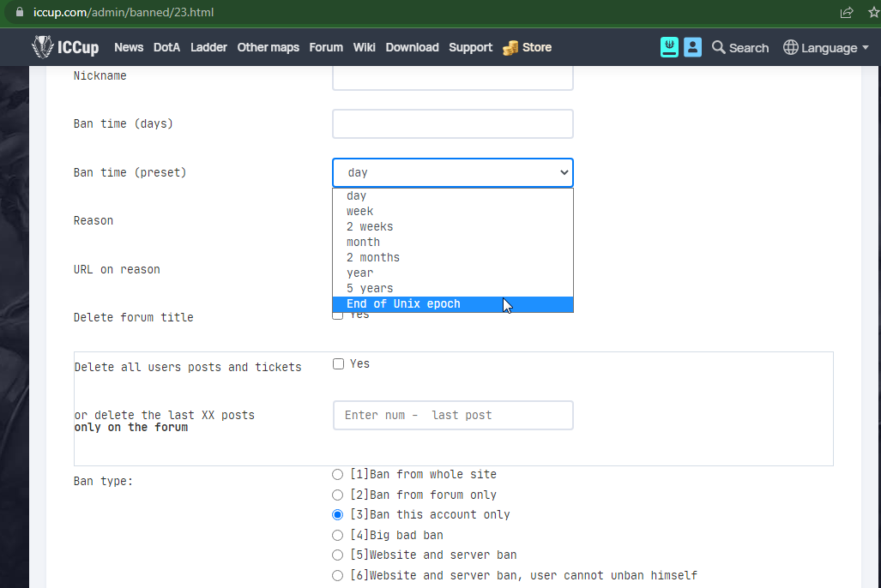This screenshot has height=588, width=881.
Task: Open the Store link
Action: point(537,47)
